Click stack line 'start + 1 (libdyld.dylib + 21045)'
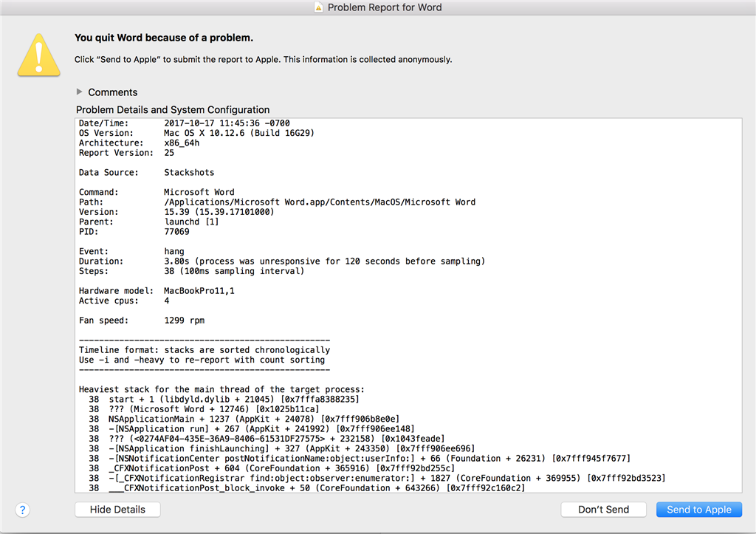The height and width of the screenshot is (534, 756). pos(224,400)
